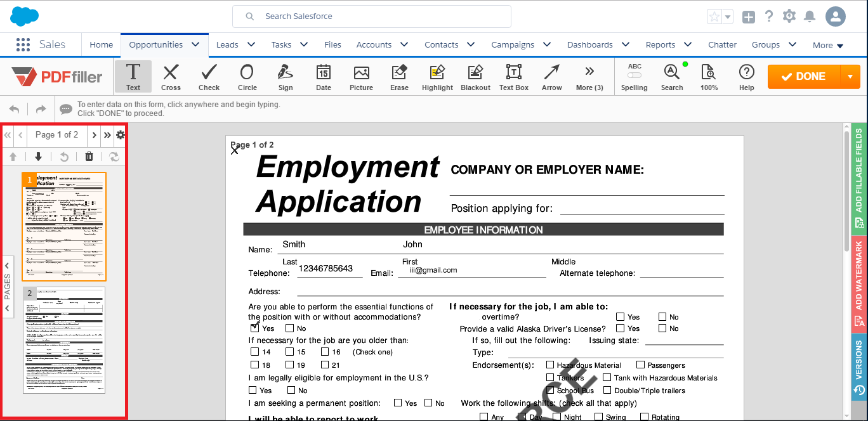868x421 pixels.
Task: Expand the Contacts tab dropdown
Action: [x=471, y=44]
